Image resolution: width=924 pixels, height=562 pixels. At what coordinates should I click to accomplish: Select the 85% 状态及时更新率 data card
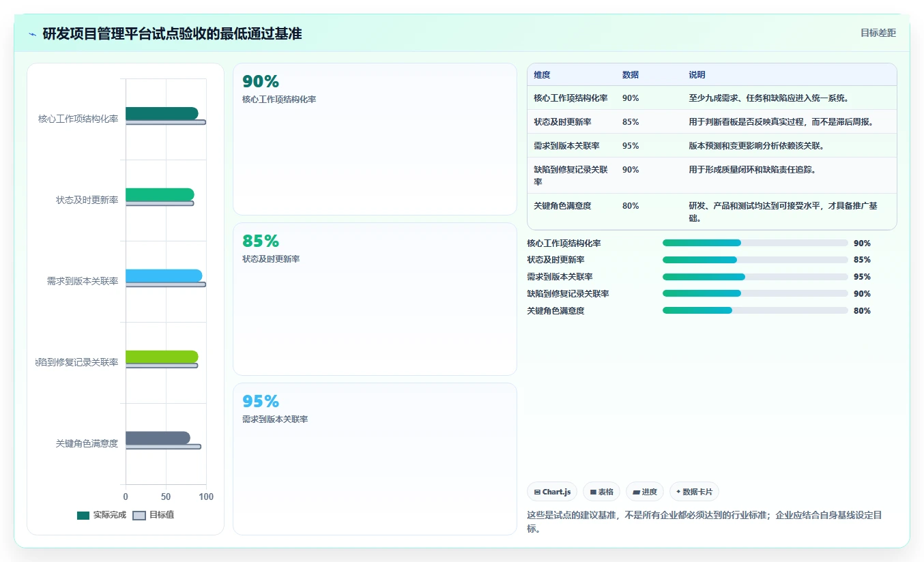(375, 299)
